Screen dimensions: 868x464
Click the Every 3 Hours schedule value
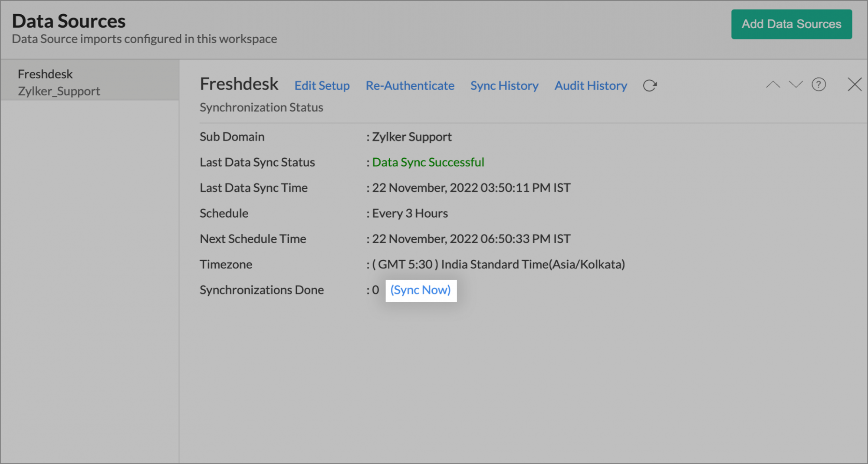point(410,213)
